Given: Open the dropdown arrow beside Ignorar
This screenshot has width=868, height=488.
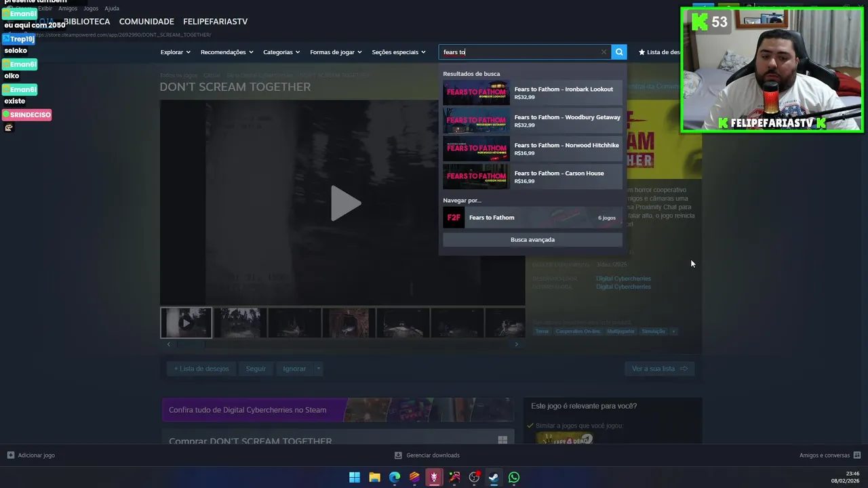Looking at the screenshot, I should [318, 369].
